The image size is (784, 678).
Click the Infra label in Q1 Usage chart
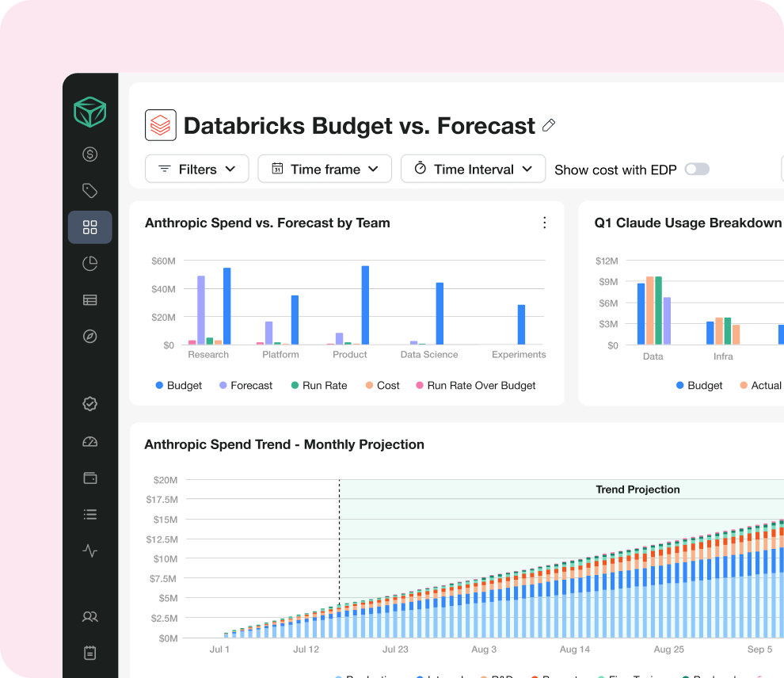[723, 356]
